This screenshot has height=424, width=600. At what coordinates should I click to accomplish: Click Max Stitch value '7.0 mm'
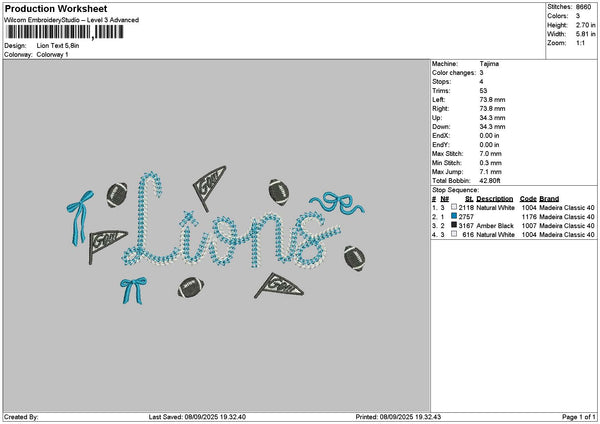(490, 153)
